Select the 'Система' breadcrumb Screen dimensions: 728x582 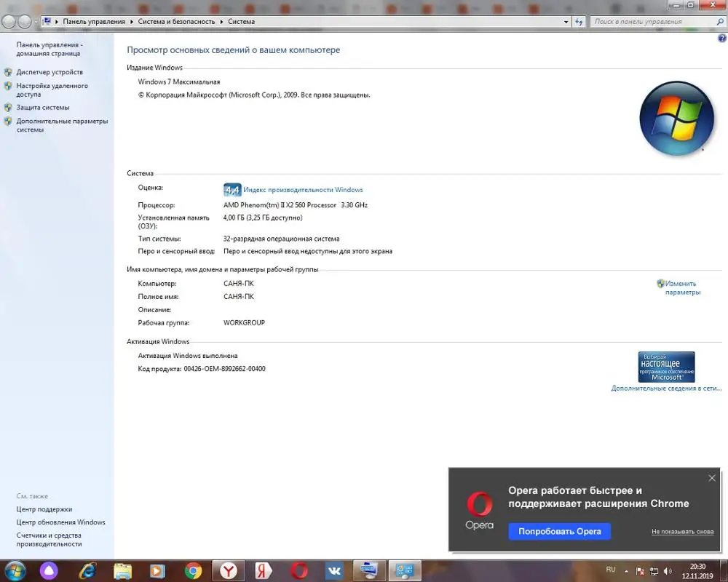[x=242, y=21]
